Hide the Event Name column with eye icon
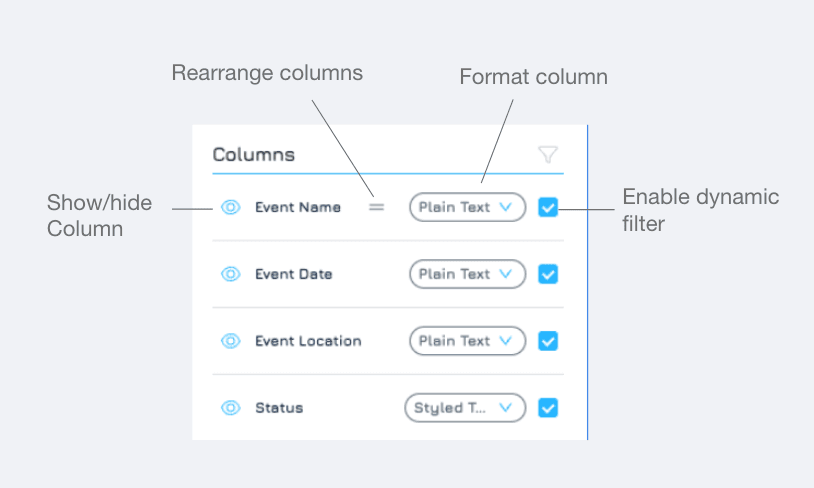 [230, 207]
